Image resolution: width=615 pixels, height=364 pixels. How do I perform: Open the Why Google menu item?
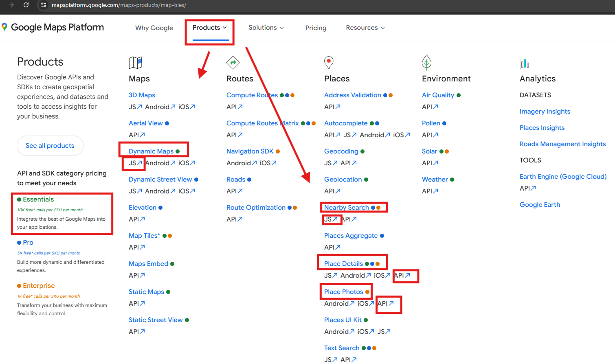click(154, 28)
